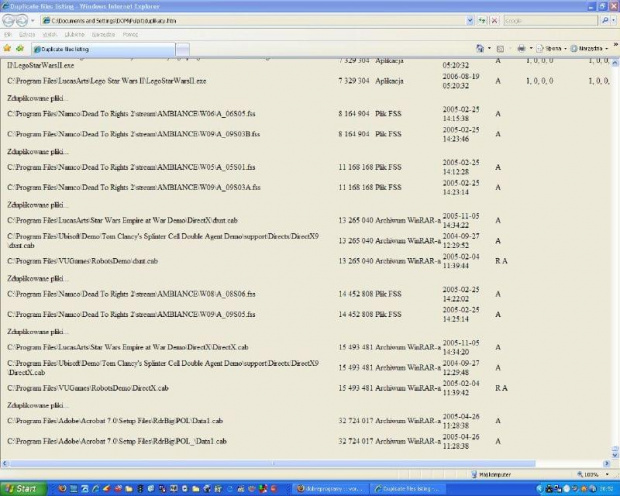Expand the command bar overflow chevron
Screen dimensions: 620x496
(616, 45)
